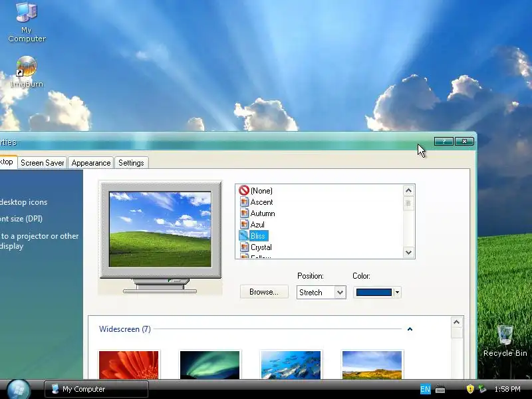Select Autumn in the background list

[263, 213]
